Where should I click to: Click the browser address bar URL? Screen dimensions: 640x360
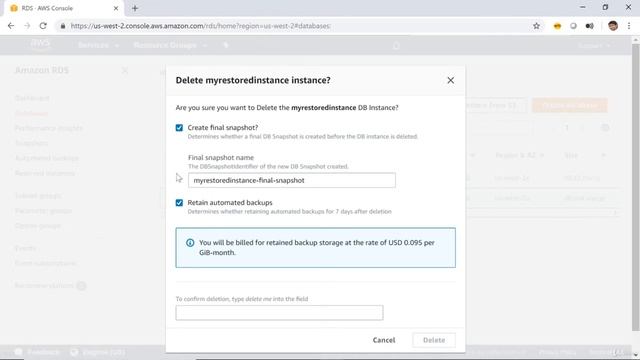point(200,26)
